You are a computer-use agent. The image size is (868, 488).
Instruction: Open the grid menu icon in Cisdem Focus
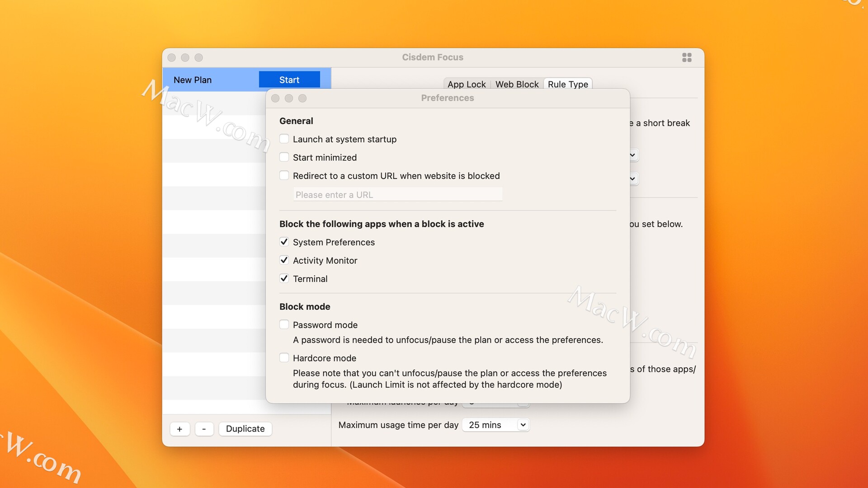[687, 57]
